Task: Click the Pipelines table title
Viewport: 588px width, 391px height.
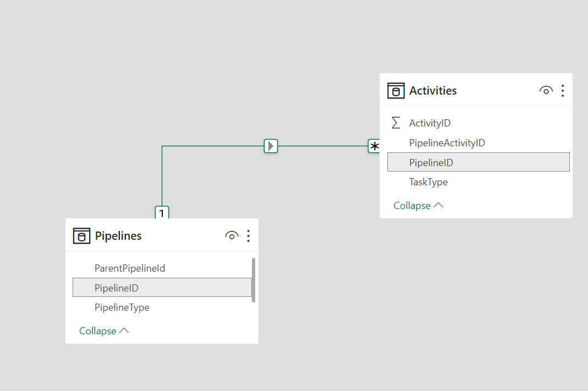Action: (x=118, y=236)
